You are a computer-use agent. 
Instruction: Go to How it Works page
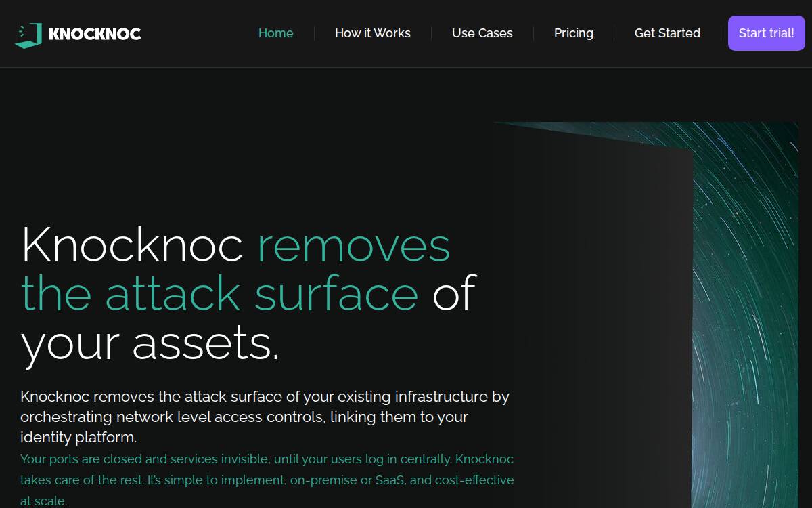[373, 33]
